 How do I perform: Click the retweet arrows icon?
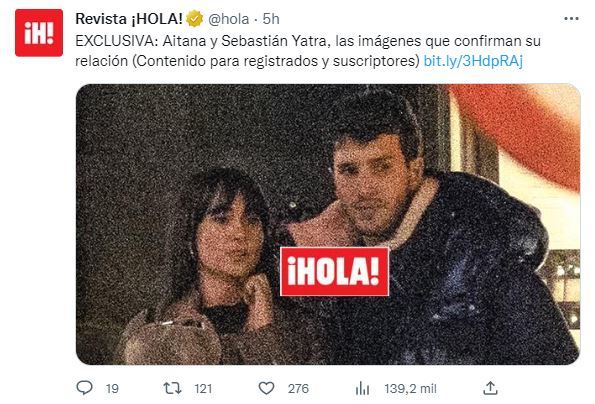click(172, 388)
